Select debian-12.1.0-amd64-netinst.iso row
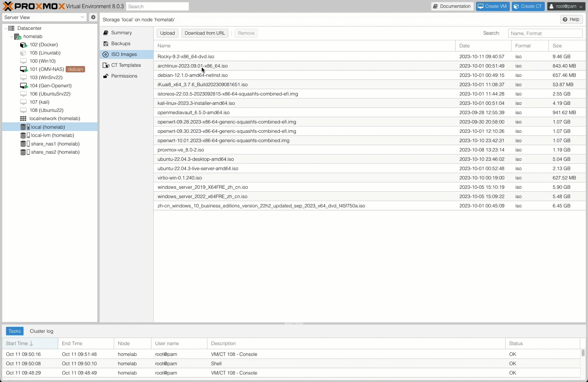 click(369, 75)
